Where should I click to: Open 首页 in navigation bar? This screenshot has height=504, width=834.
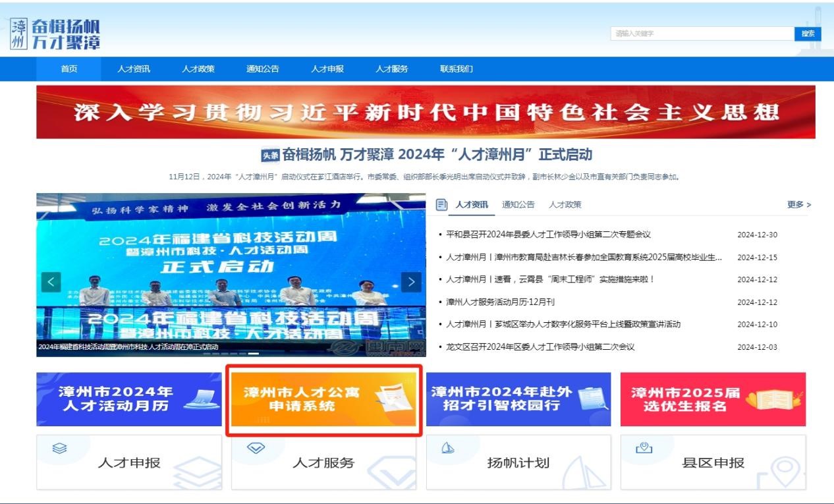click(x=69, y=69)
